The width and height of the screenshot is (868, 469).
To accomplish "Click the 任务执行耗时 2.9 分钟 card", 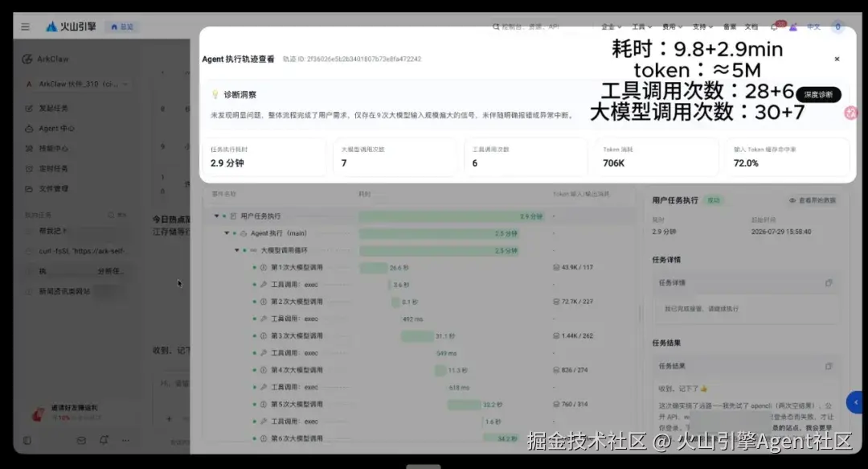I will (x=264, y=158).
